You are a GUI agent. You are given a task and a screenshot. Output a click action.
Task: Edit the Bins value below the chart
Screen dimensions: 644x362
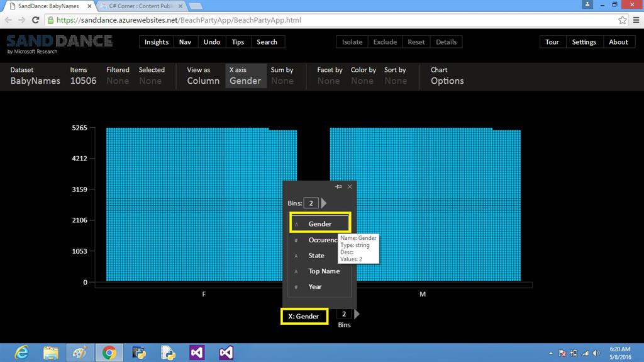pos(344,314)
